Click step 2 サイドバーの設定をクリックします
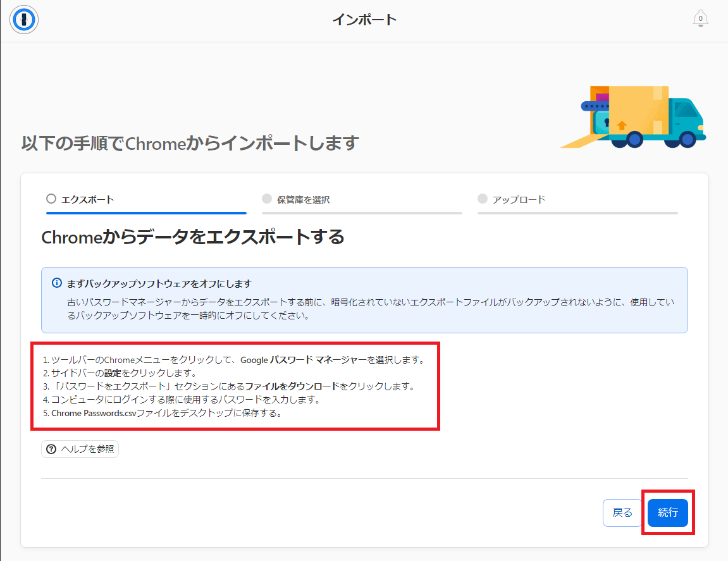 pyautogui.click(x=121, y=373)
